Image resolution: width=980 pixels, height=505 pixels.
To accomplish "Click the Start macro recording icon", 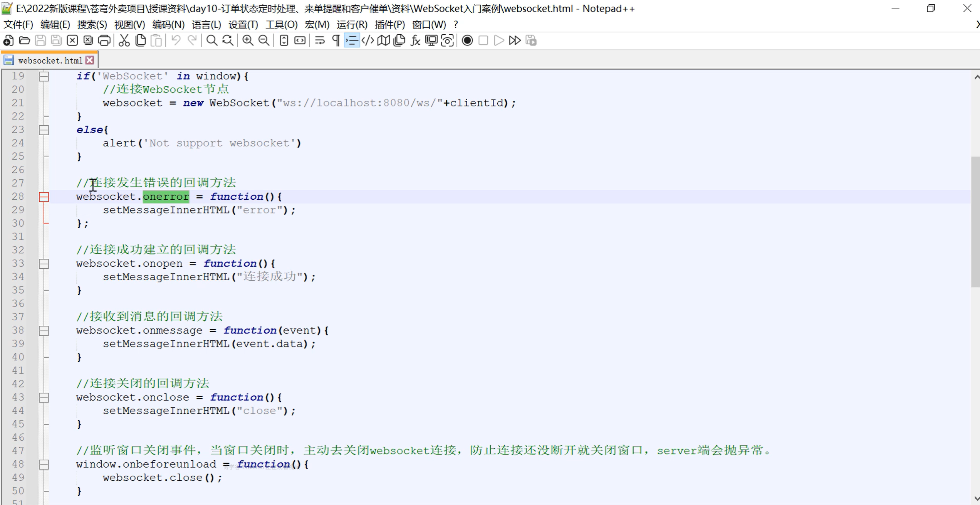I will [x=467, y=40].
